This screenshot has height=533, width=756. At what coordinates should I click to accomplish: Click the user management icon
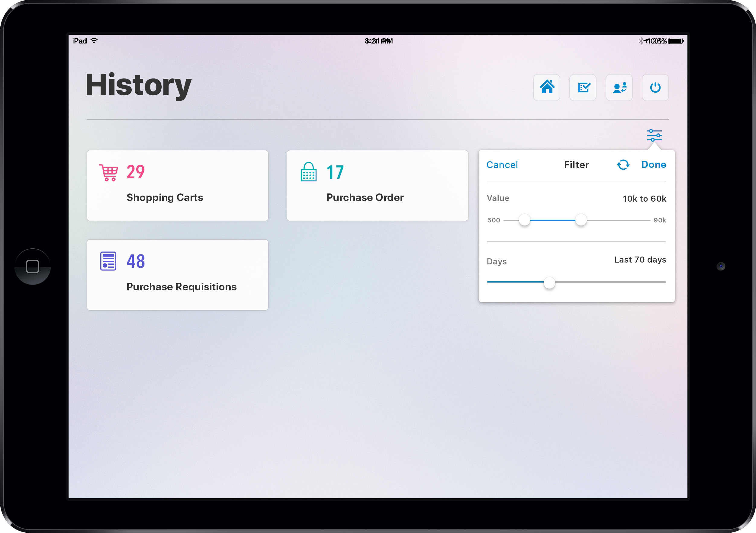pyautogui.click(x=621, y=88)
